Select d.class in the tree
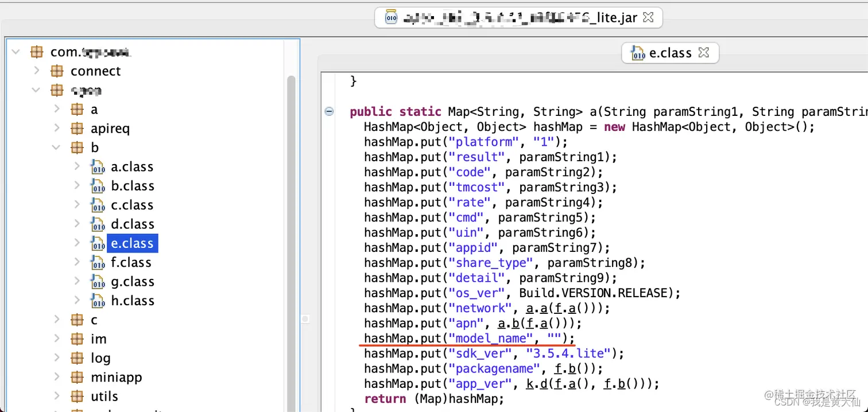 click(x=133, y=224)
